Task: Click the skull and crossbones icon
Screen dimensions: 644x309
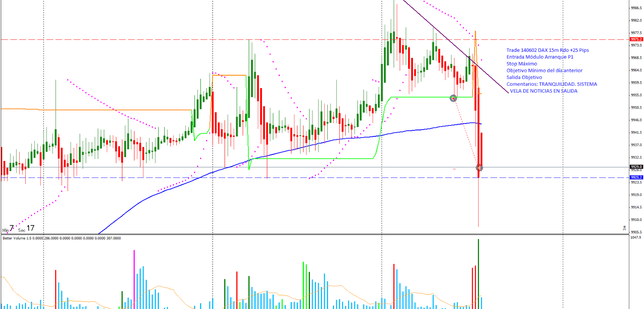Action: point(624,228)
